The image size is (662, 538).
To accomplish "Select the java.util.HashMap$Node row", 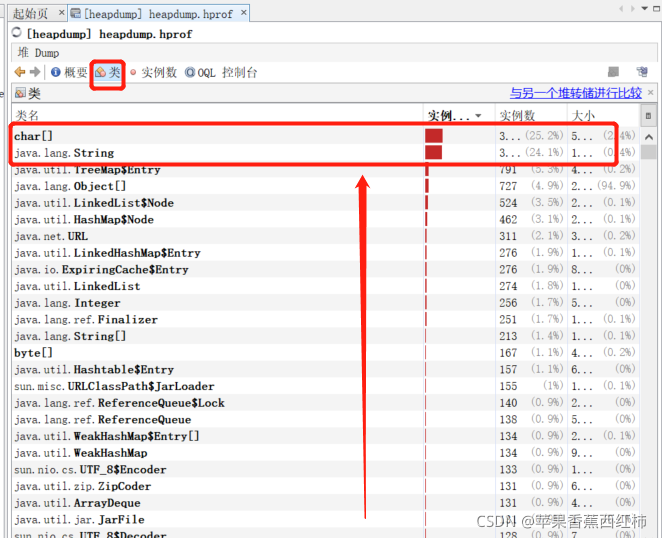I will (x=325, y=219).
